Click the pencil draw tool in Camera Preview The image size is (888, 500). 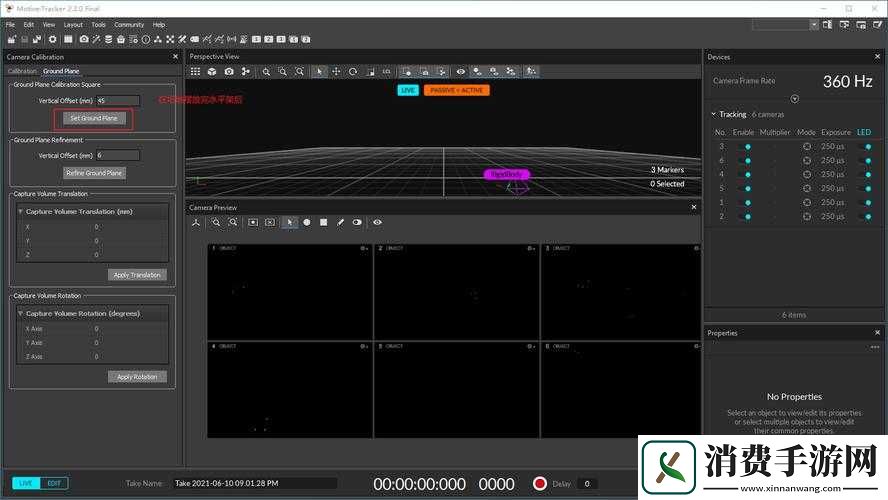pyautogui.click(x=340, y=222)
